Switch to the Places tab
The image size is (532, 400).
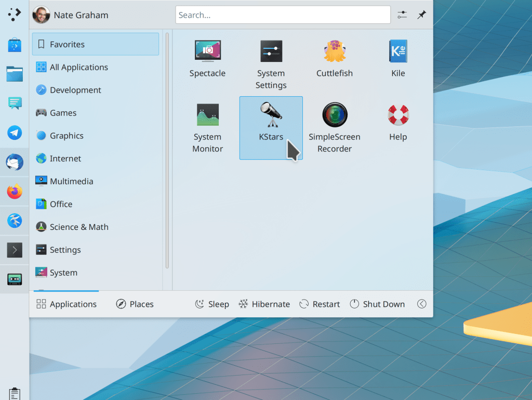(x=135, y=304)
